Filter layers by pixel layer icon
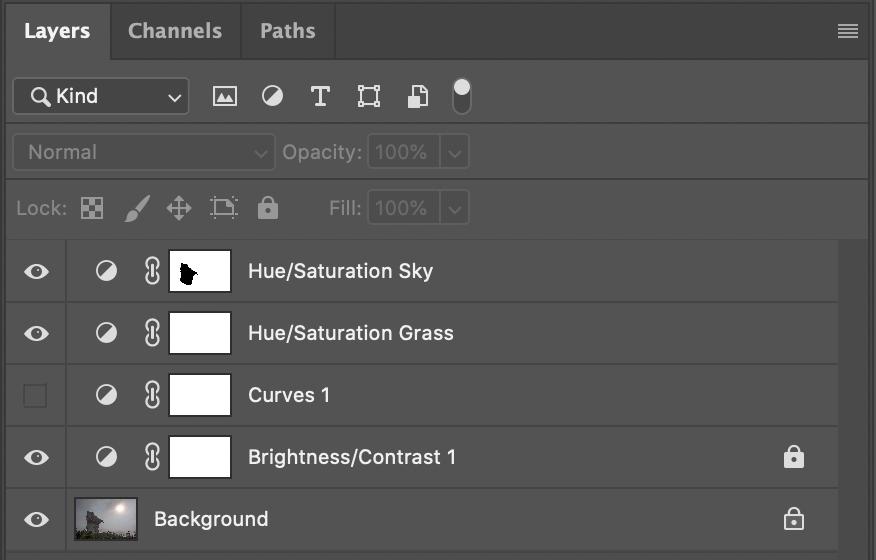This screenshot has height=560, width=876. click(x=225, y=96)
